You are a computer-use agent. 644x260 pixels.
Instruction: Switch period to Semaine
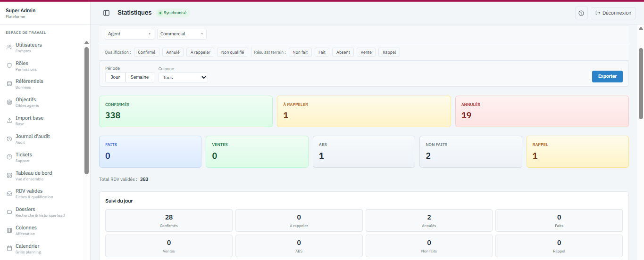click(140, 77)
